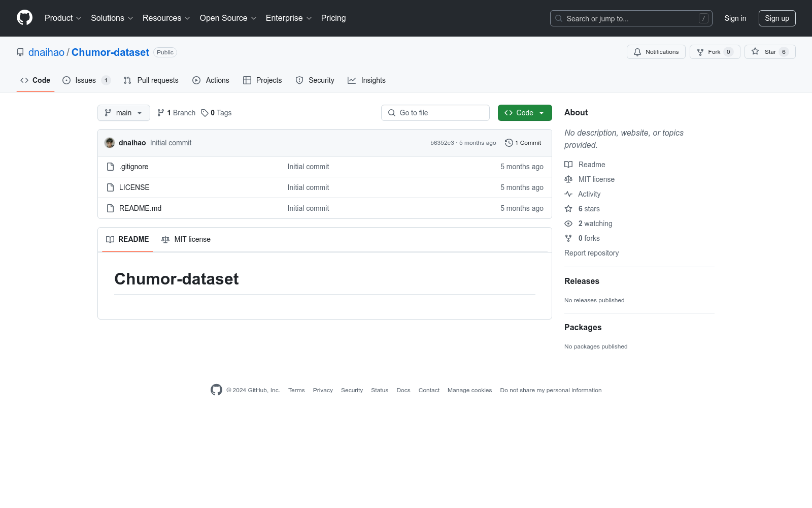
Task: Open the .gitignore file
Action: 134,167
